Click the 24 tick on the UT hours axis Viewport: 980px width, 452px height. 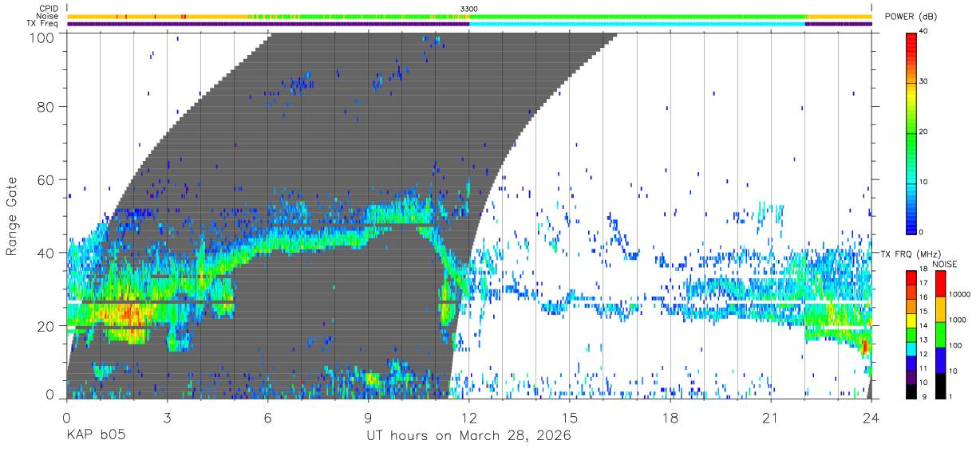(x=871, y=418)
